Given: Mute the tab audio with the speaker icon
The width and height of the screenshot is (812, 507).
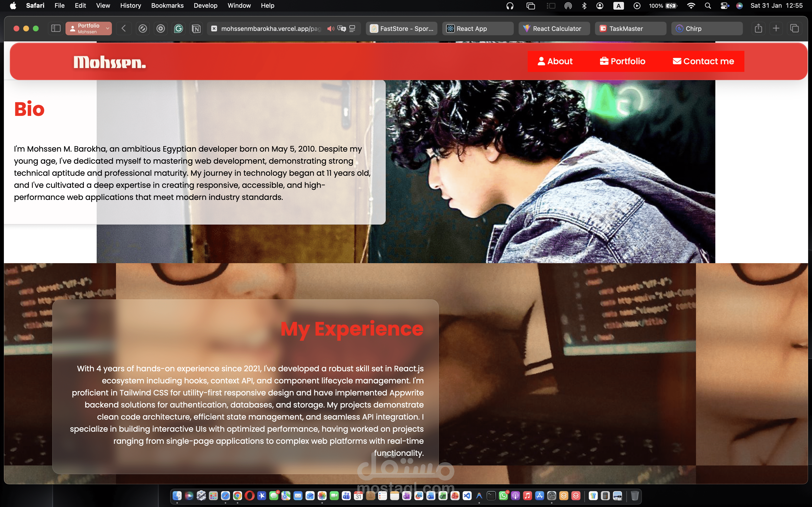Looking at the screenshot, I should coord(331,28).
